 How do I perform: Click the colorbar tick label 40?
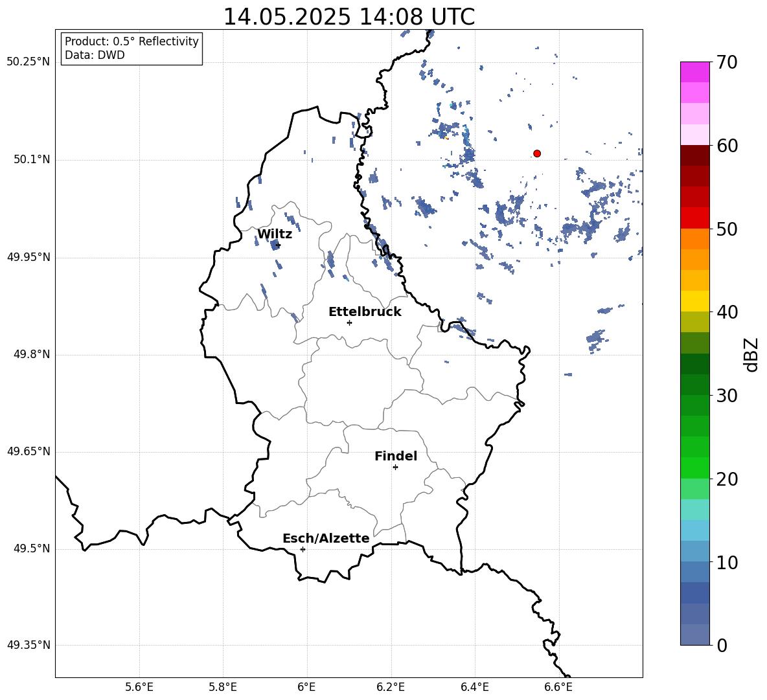tap(727, 312)
